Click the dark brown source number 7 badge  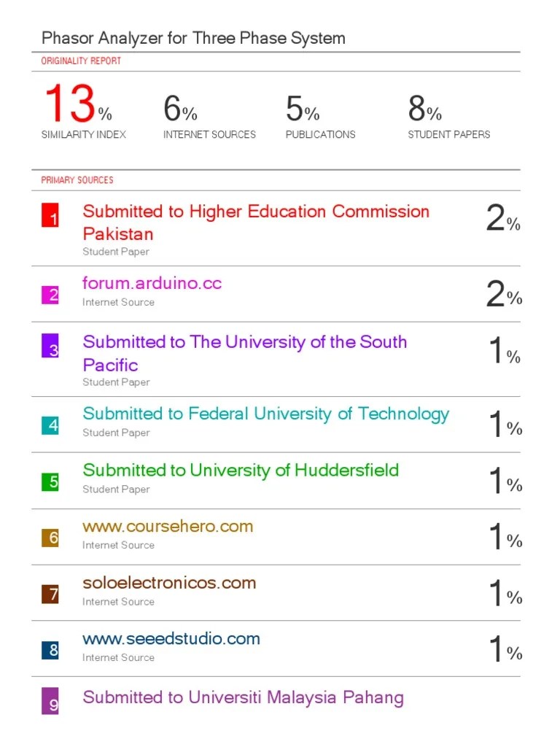click(x=50, y=594)
